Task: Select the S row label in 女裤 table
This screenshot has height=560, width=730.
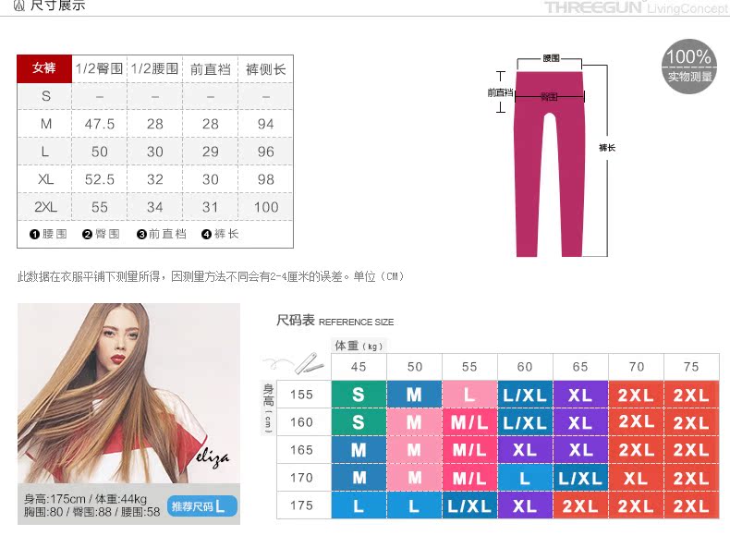Action: [45, 96]
